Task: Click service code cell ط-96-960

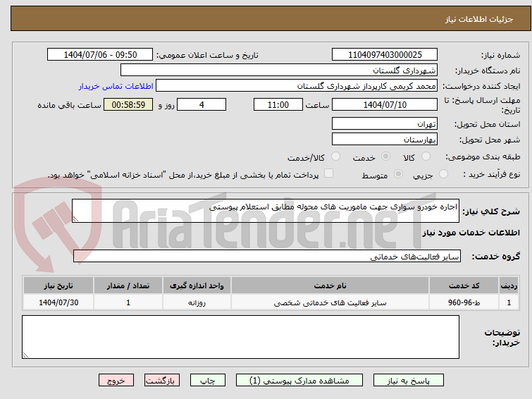Action: [464, 302]
